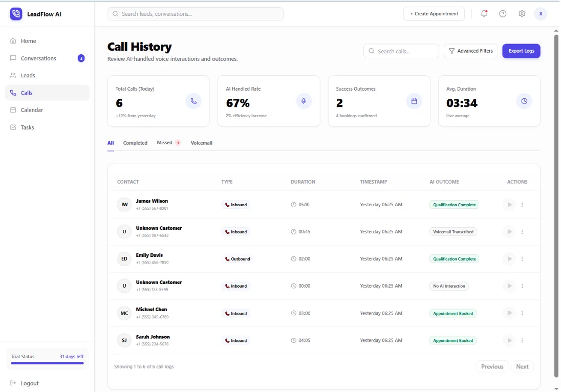Open Advanced Filters
The width and height of the screenshot is (561, 392).
tap(470, 51)
